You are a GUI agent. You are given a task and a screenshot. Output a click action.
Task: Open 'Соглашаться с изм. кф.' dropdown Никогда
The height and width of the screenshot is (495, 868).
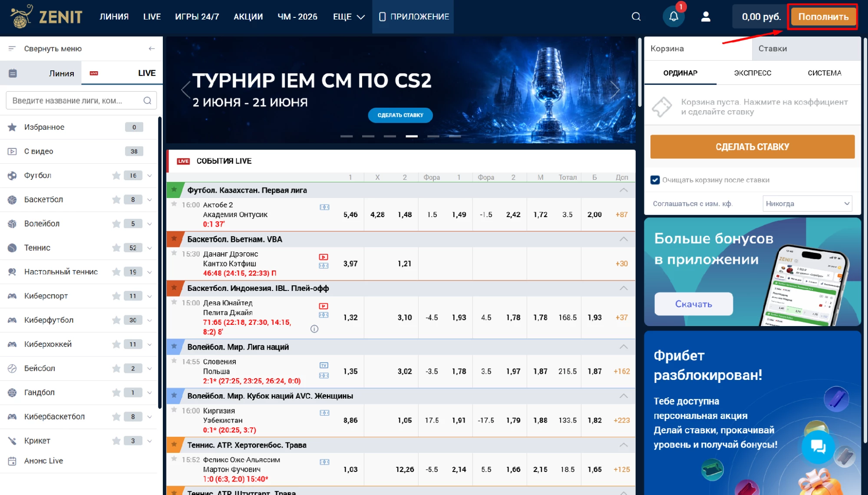(807, 204)
